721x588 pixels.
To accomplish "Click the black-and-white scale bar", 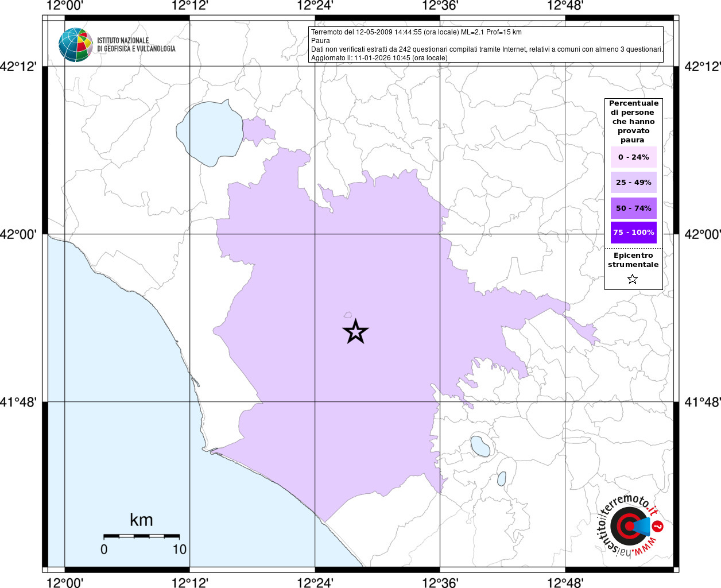I will 141,536.
